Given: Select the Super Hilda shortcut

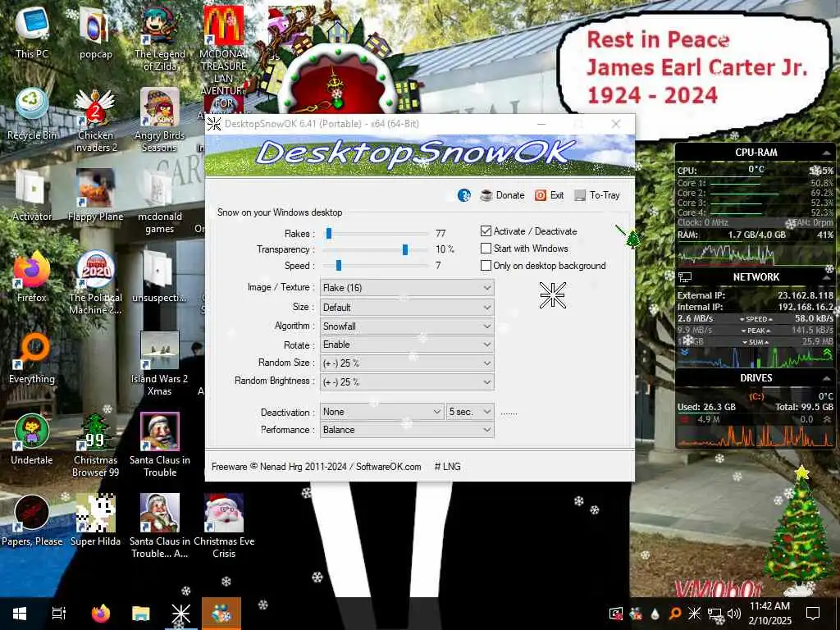Looking at the screenshot, I should 95,521.
